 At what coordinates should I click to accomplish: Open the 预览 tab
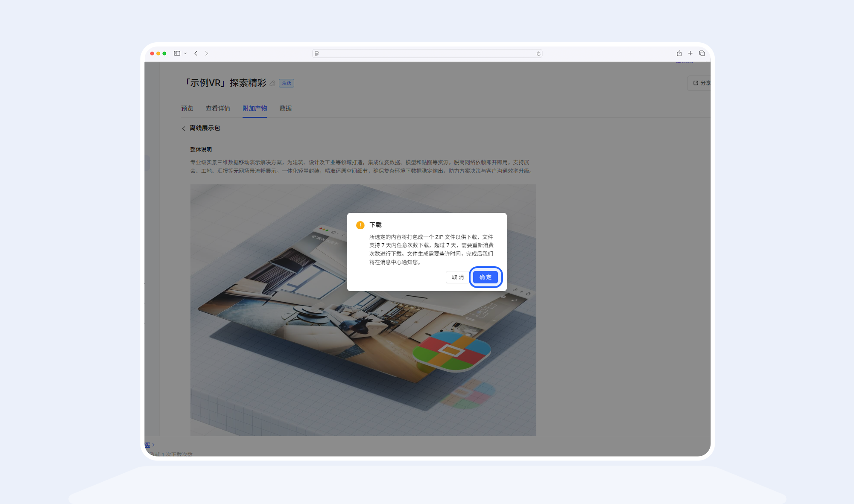pos(187,108)
